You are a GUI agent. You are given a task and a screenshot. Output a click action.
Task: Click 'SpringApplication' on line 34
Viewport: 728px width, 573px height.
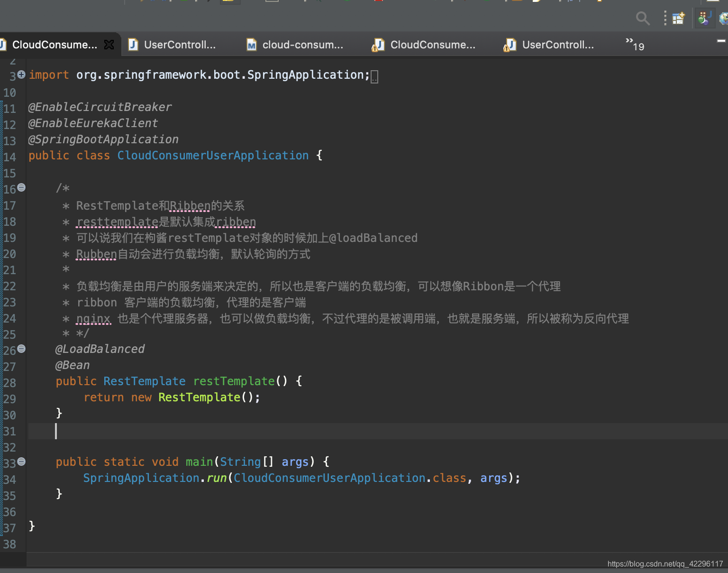[x=141, y=478]
